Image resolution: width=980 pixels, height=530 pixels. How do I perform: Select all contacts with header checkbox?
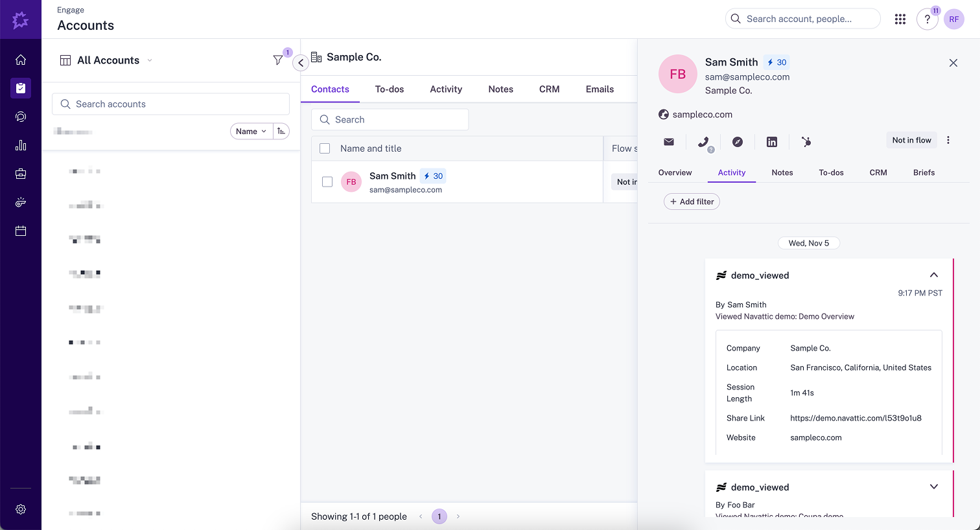tap(325, 148)
